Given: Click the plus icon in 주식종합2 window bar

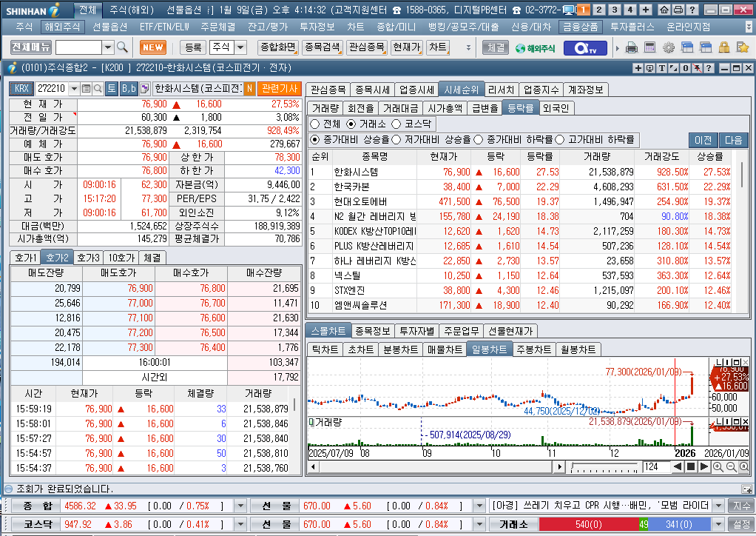Looking at the screenshot, I should [638, 68].
